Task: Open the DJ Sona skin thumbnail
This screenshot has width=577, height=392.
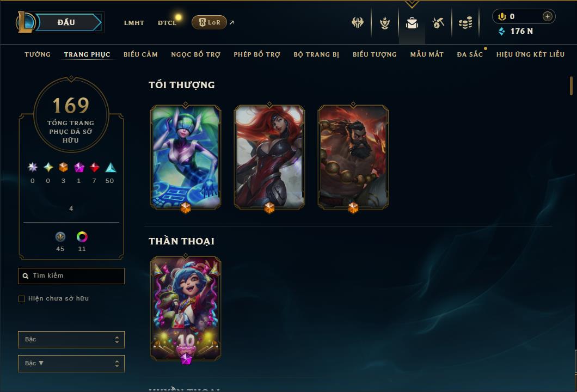Action: (x=186, y=157)
